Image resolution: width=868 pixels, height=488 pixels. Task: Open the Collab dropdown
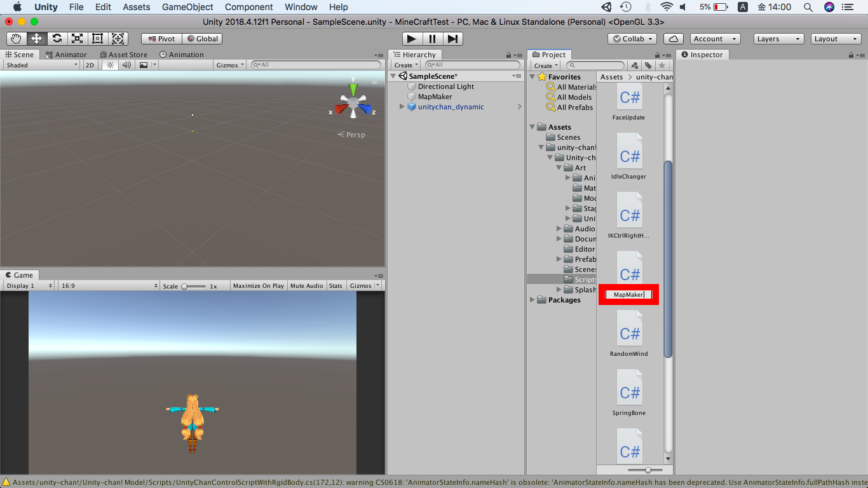[x=632, y=39]
